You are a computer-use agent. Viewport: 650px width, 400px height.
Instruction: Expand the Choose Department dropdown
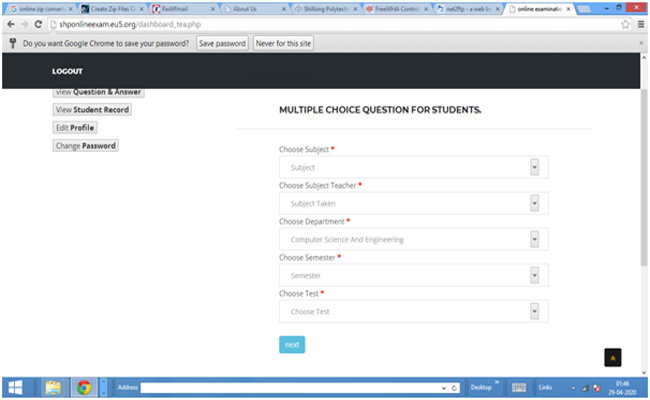pos(413,239)
